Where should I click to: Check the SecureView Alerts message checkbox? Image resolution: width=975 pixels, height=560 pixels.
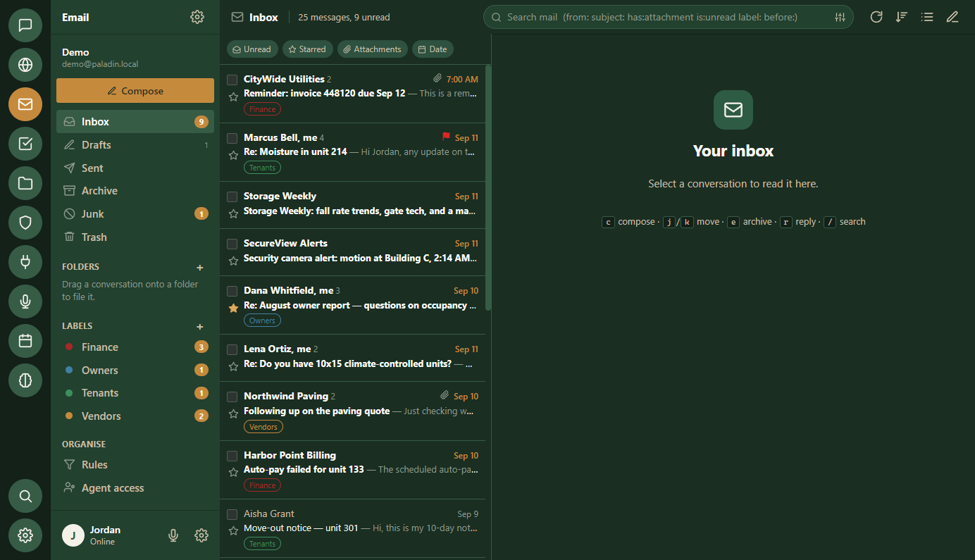232,244
